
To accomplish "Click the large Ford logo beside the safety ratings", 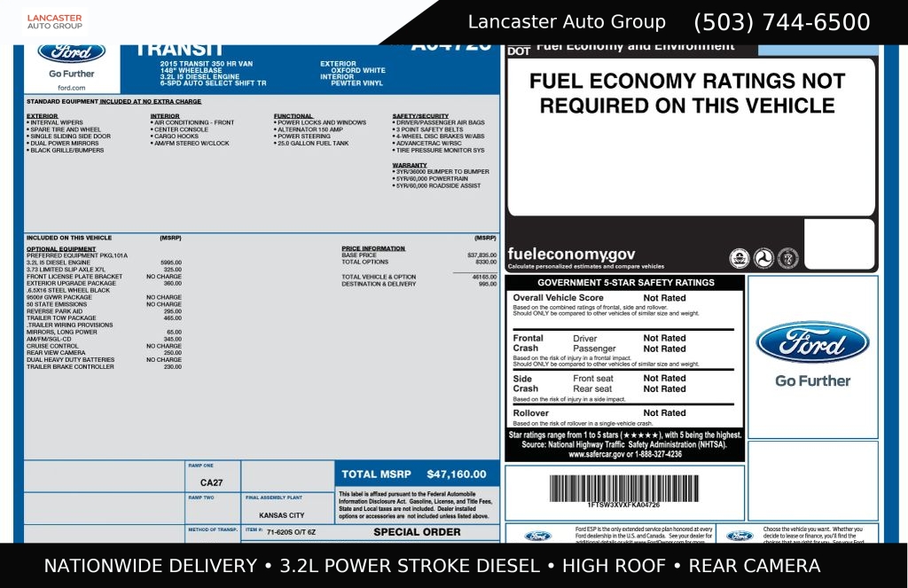I will coord(812,342).
